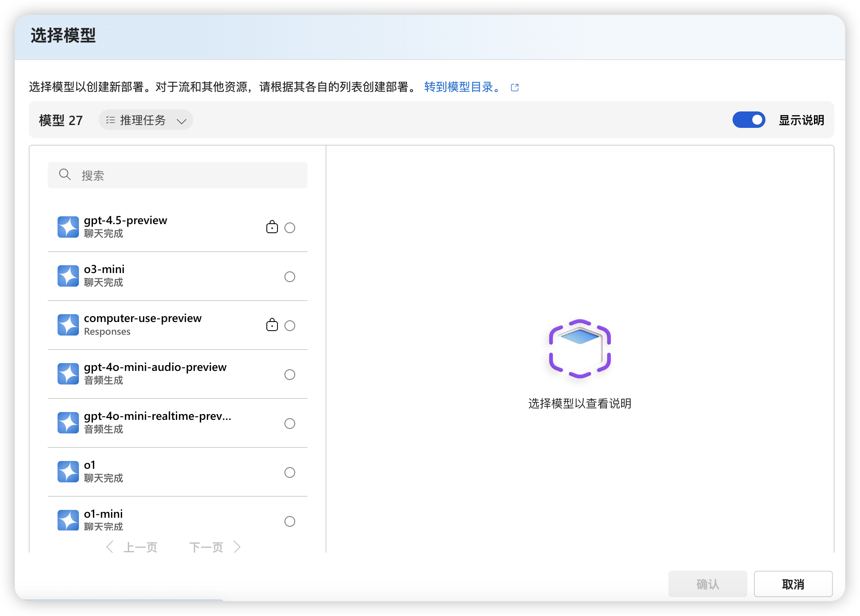Open the external link beside 转到模型目录
This screenshot has width=860, height=616.
[515, 87]
